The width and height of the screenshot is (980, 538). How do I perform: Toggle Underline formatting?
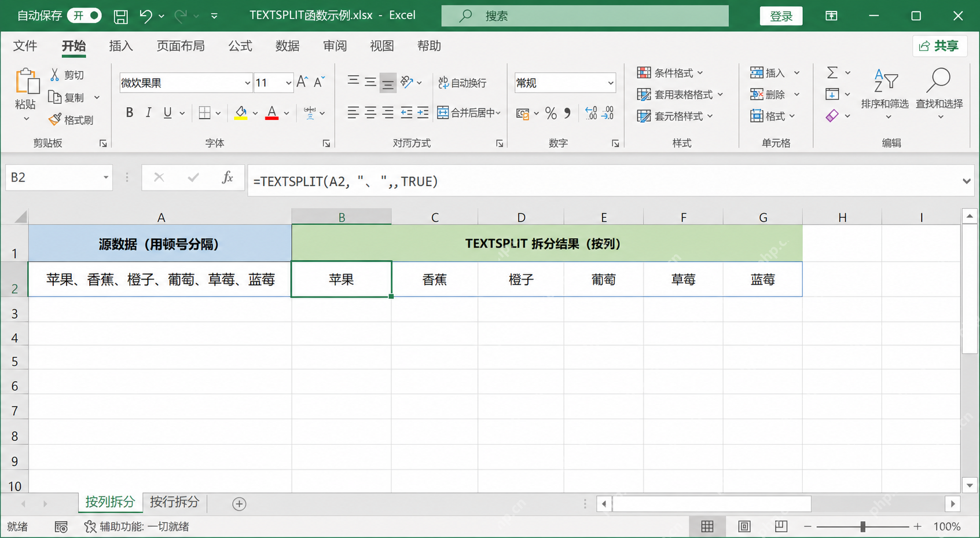[x=167, y=113]
